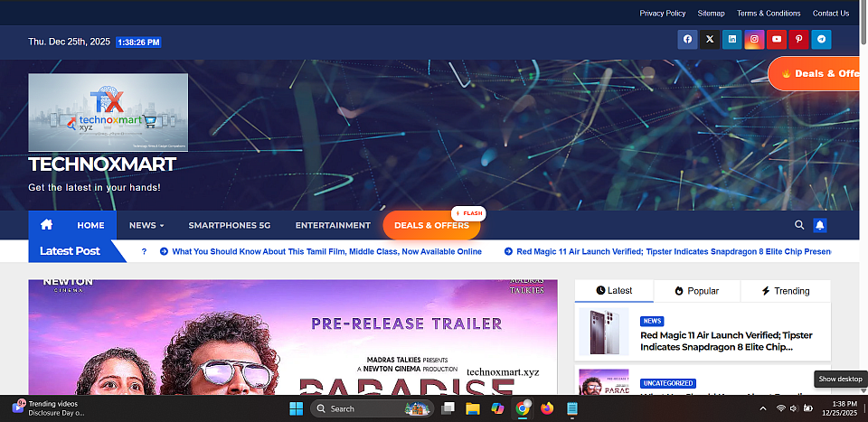
Task: Show hidden system tray icons chevron
Action: pos(762,408)
